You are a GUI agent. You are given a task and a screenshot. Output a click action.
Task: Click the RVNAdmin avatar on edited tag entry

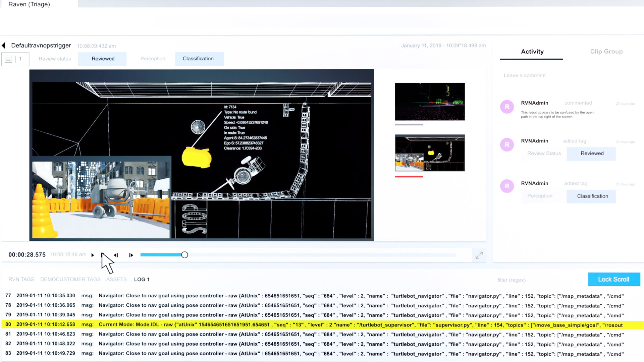click(x=507, y=145)
